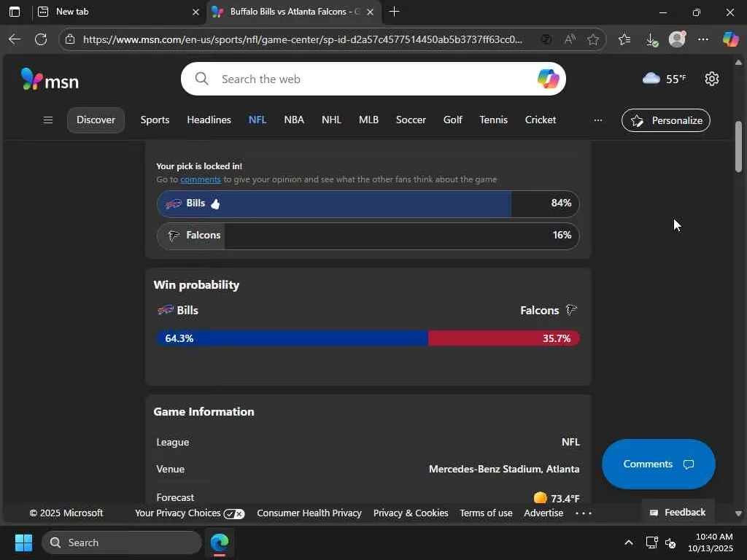Click the Falcons 35.7% red probability segment
Screen dimensions: 747x560
coord(504,338)
